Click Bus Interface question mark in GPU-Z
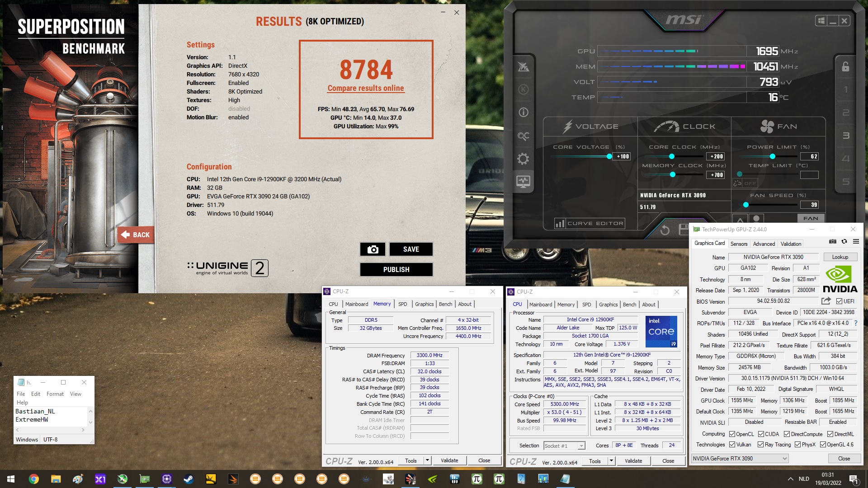The image size is (868, 488). [x=855, y=323]
